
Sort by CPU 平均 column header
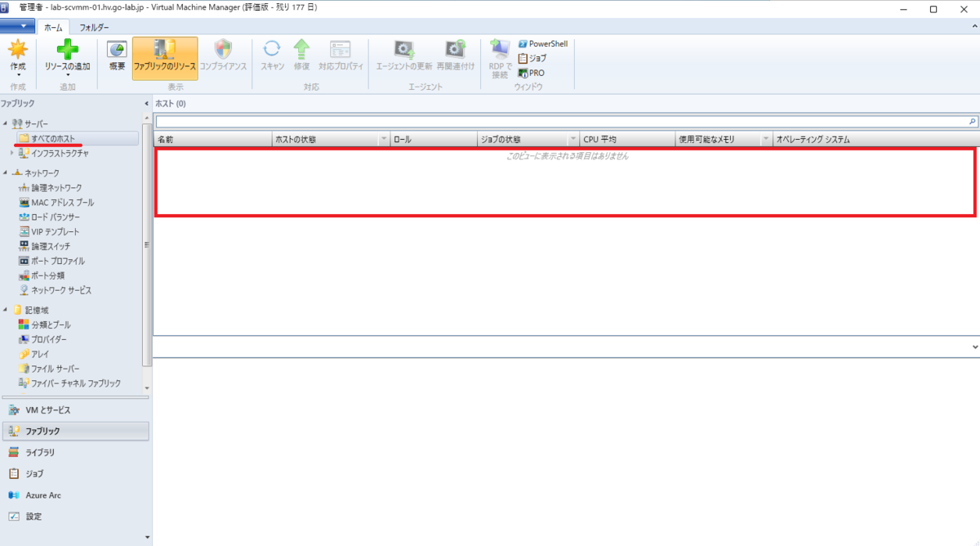click(627, 140)
